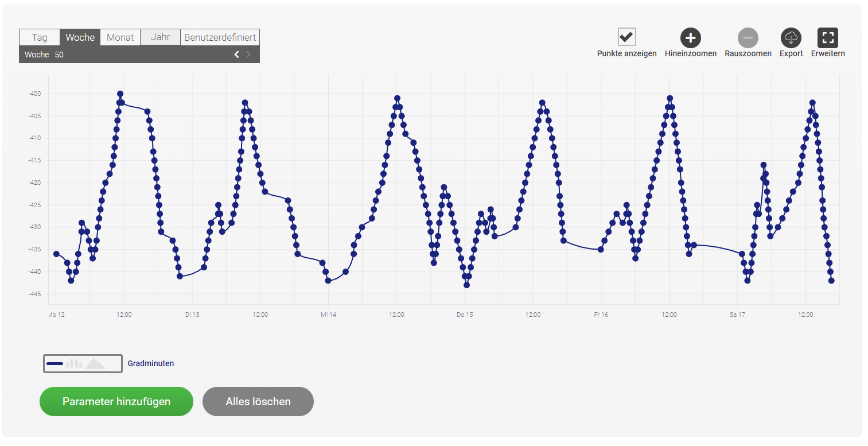The image size is (868, 446).
Task: Click the Gradminuten legend label
Action: point(151,363)
